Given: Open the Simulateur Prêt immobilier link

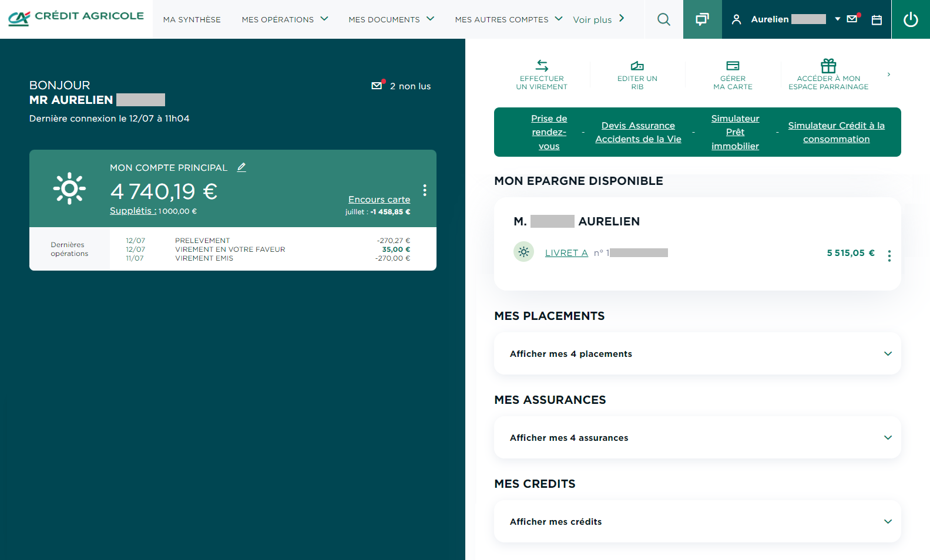Looking at the screenshot, I should tap(735, 132).
